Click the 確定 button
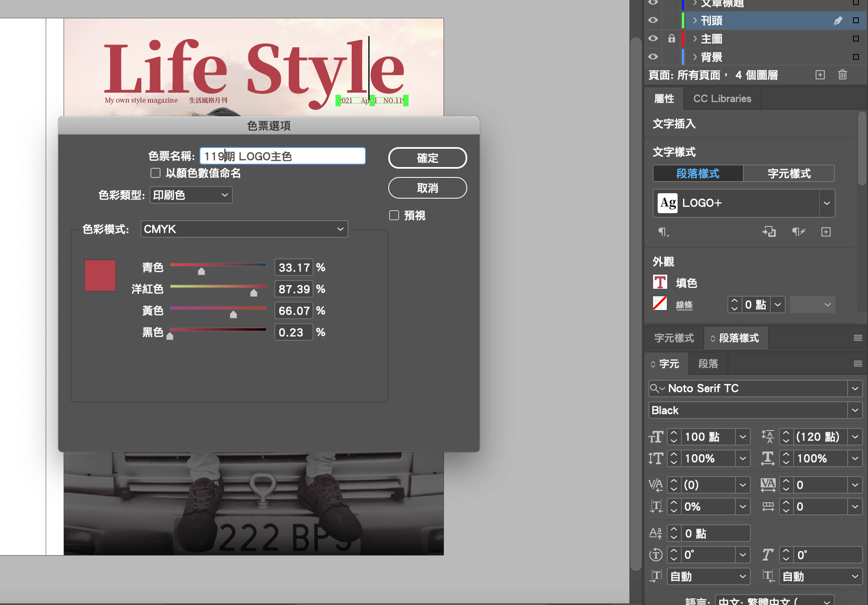868x605 pixels. [x=427, y=158]
